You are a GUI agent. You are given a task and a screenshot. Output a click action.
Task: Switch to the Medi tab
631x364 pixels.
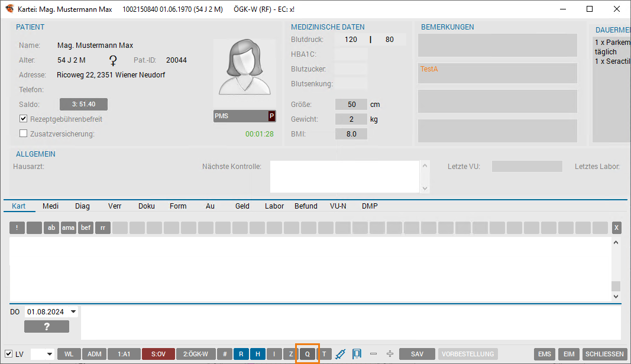pos(50,206)
